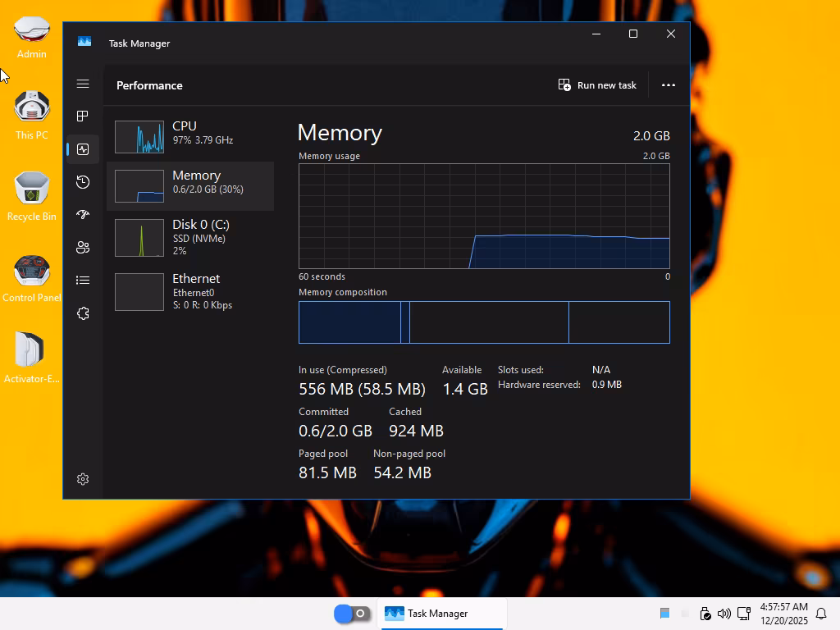The width and height of the screenshot is (840, 630).
Task: Open the three-dots more options menu
Action: pyautogui.click(x=668, y=85)
